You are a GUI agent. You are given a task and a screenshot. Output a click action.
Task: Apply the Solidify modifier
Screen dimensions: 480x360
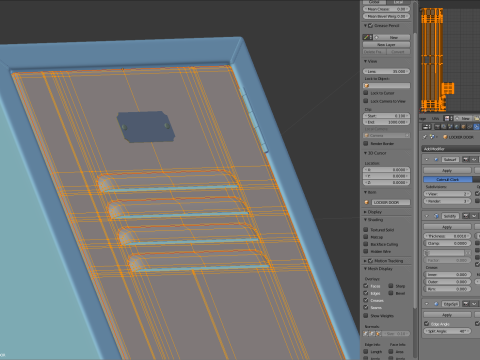[x=447, y=227]
